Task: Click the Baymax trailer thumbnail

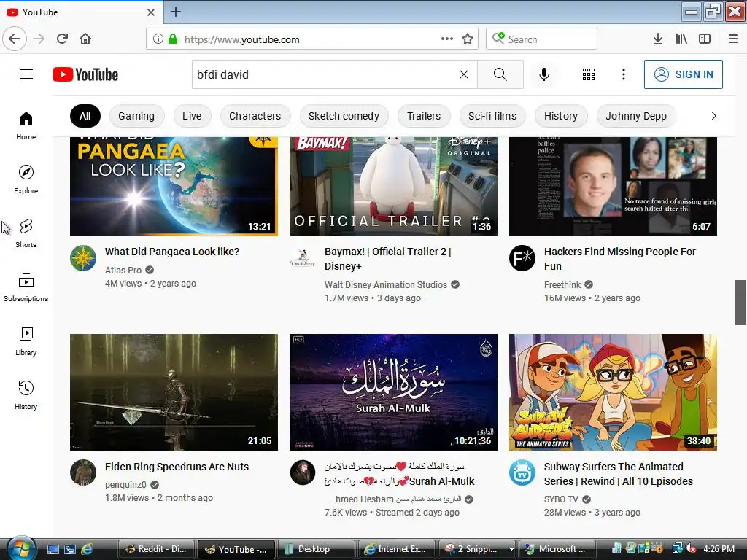Action: click(x=393, y=186)
